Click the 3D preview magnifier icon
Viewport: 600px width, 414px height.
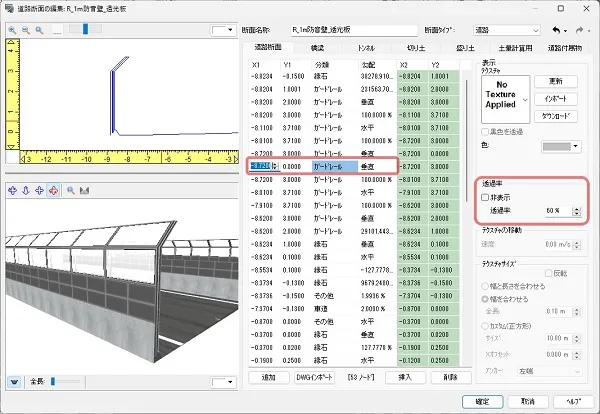70,190
